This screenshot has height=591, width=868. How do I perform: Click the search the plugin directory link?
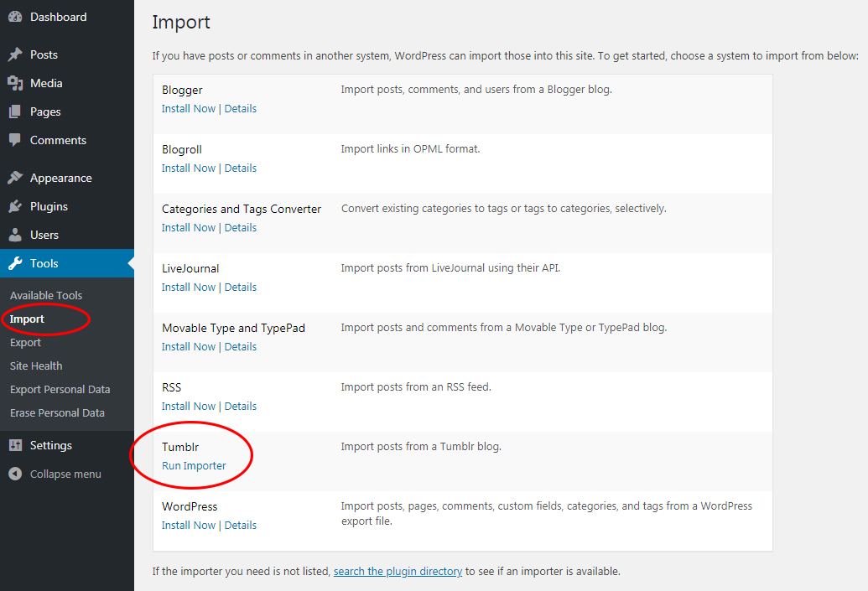point(398,571)
